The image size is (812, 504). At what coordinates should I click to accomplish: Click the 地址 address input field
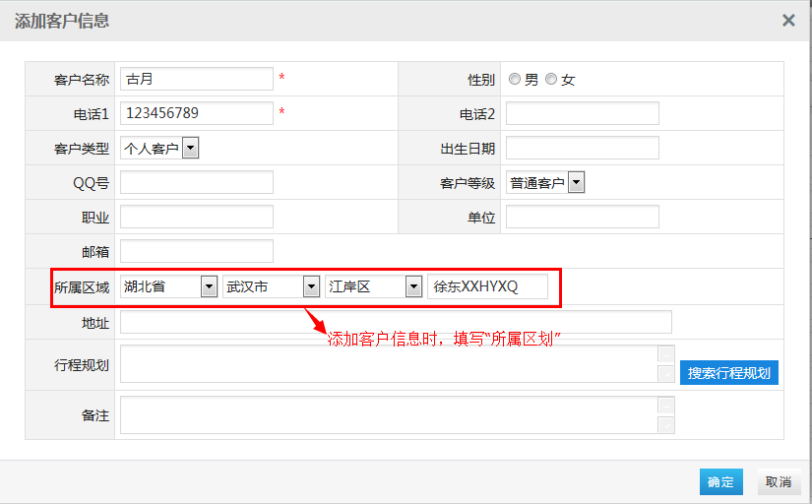click(396, 322)
